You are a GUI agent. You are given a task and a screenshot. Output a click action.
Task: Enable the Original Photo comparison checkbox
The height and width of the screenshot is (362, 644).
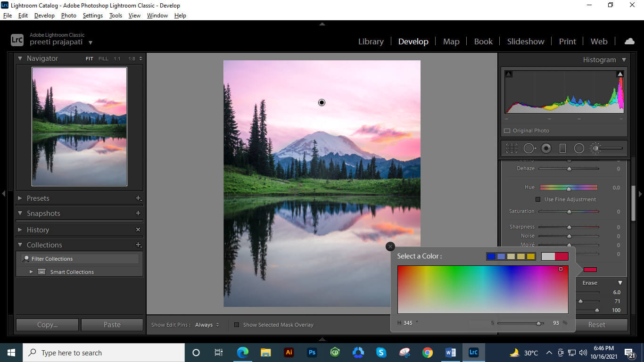pos(507,131)
